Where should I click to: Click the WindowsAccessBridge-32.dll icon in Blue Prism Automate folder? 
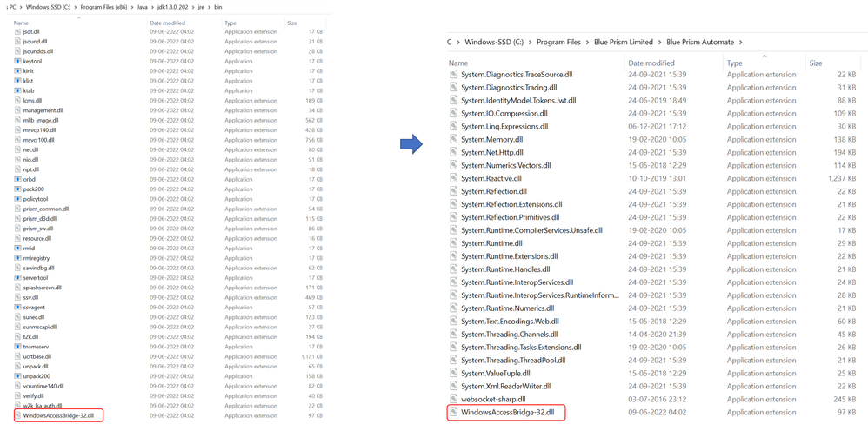[x=453, y=412]
